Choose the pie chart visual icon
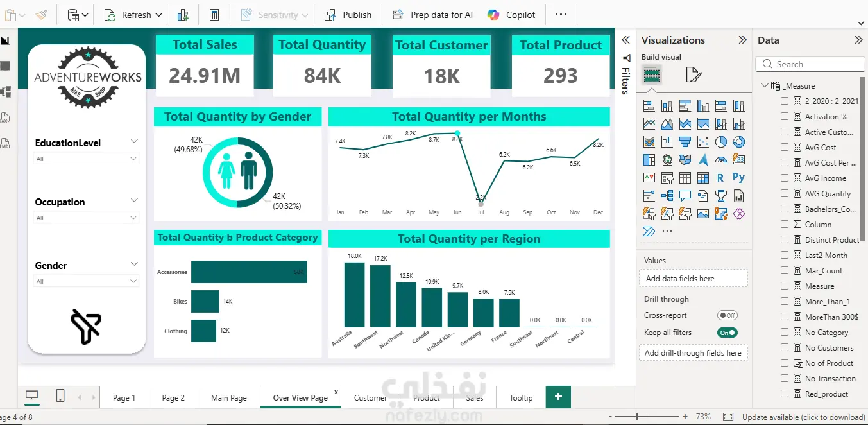Screen dimensions: 868x425 click(720, 142)
